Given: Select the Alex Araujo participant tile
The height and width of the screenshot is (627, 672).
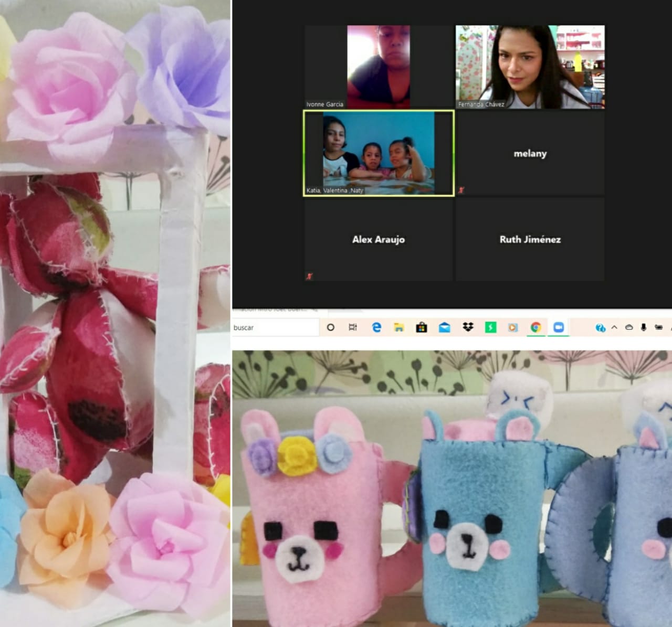Looking at the screenshot, I should pos(378,239).
